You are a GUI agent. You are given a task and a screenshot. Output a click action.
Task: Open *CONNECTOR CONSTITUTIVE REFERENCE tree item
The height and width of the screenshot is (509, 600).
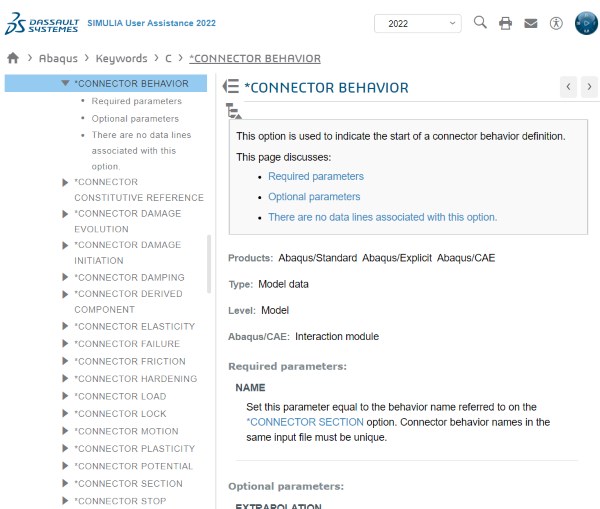coord(139,190)
